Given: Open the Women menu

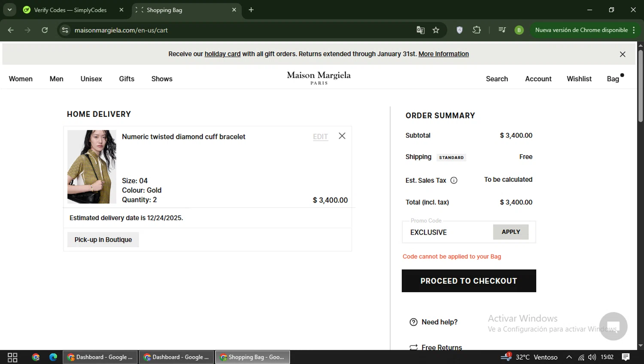Looking at the screenshot, I should click(x=21, y=79).
